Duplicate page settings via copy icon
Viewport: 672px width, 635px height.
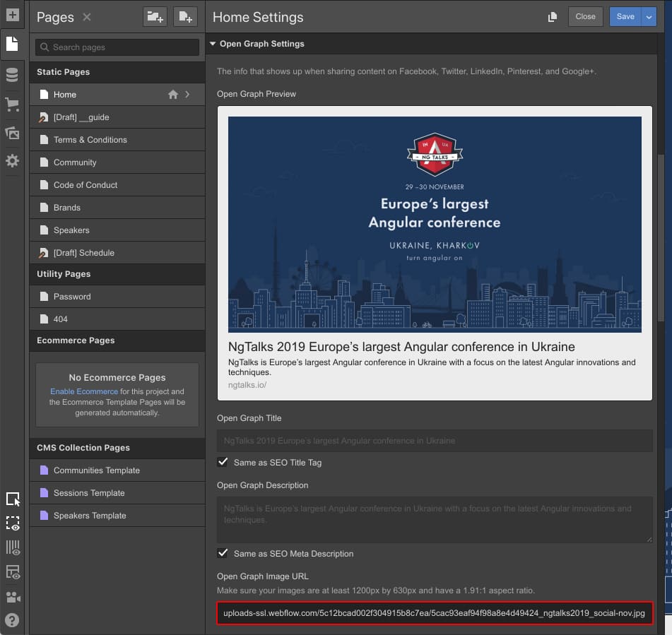553,16
